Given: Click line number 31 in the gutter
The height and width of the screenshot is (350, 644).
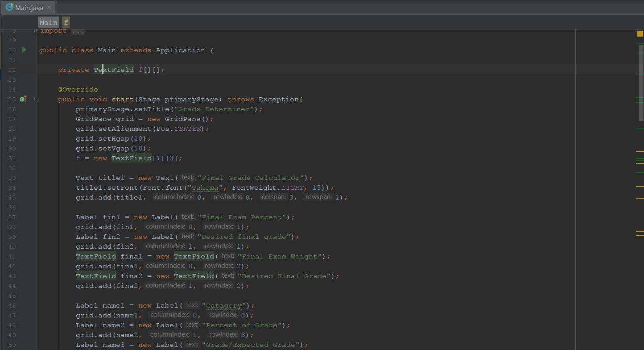Looking at the screenshot, I should tap(12, 158).
